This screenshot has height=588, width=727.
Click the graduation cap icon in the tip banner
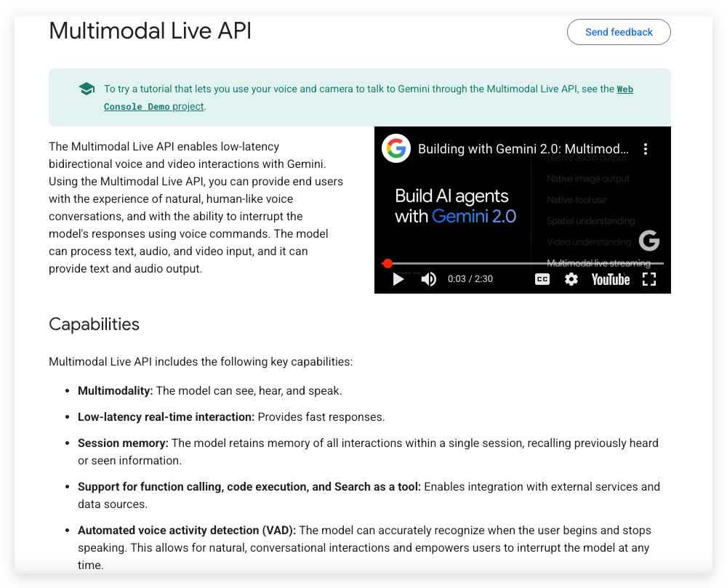pyautogui.click(x=87, y=88)
